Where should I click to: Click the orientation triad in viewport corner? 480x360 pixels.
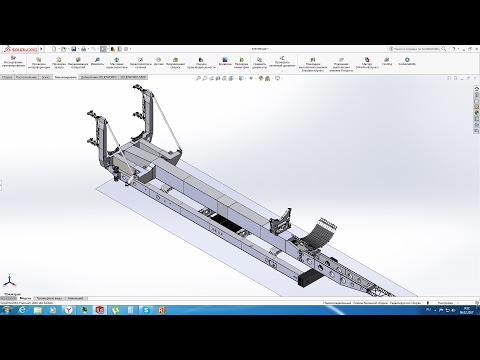pyautogui.click(x=10, y=281)
